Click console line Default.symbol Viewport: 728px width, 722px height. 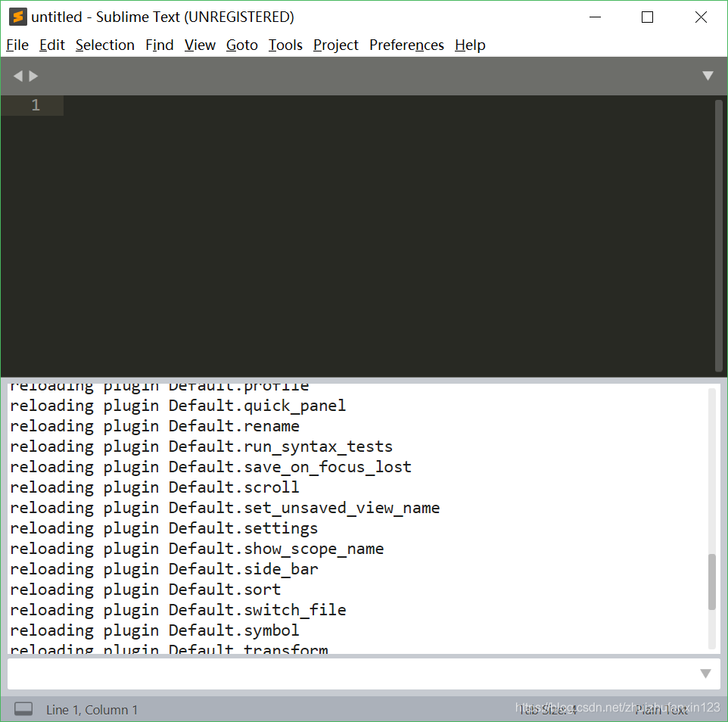[x=154, y=630]
